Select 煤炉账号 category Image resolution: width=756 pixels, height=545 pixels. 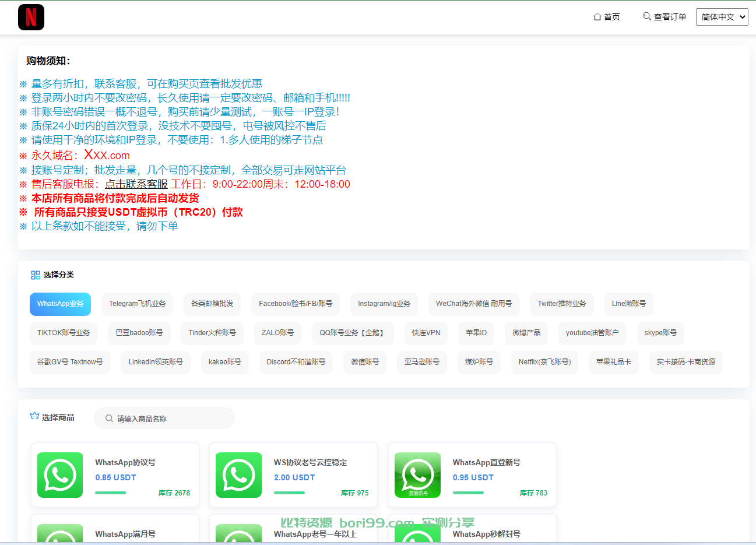pyautogui.click(x=479, y=362)
